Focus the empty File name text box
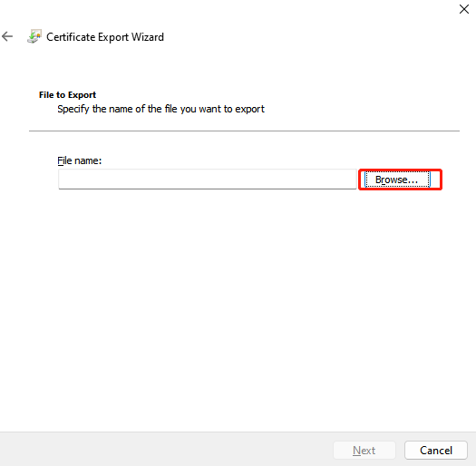Screen dimensions: 476x466 click(x=208, y=180)
